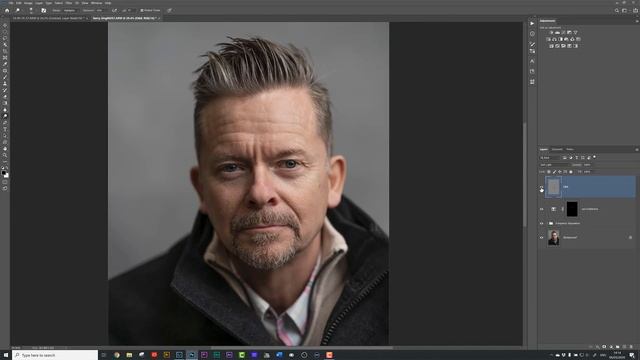Select the Move tool
This screenshot has height=360, width=640.
coord(5,25)
